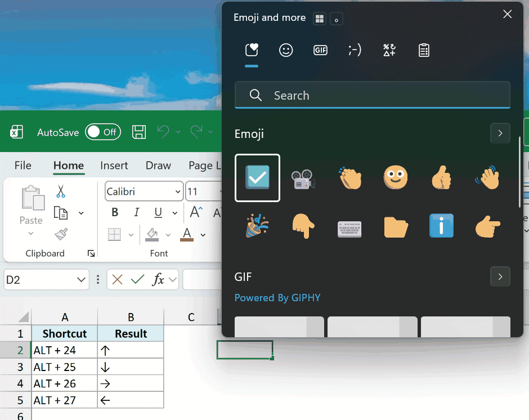Open the Name Box dropdown for D2

(x=81, y=280)
